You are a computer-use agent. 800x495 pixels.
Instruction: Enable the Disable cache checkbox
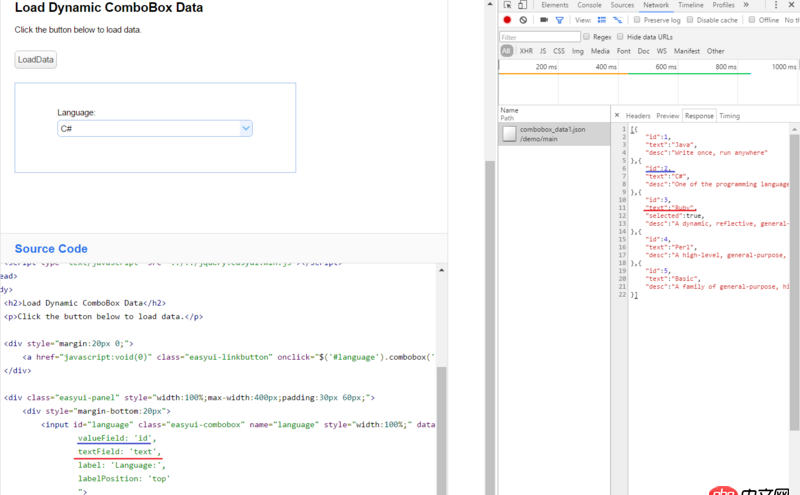pos(691,20)
